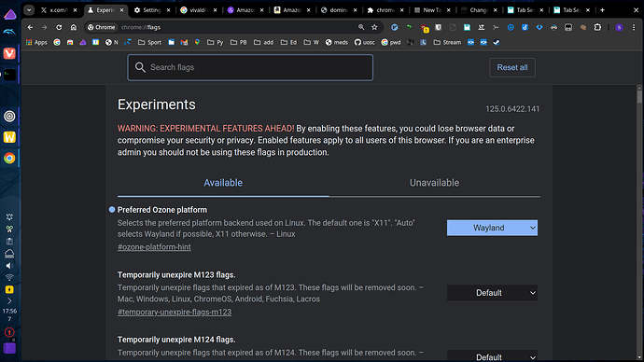Expand the M124 flags Default dropdown
644x362 pixels.
point(492,355)
